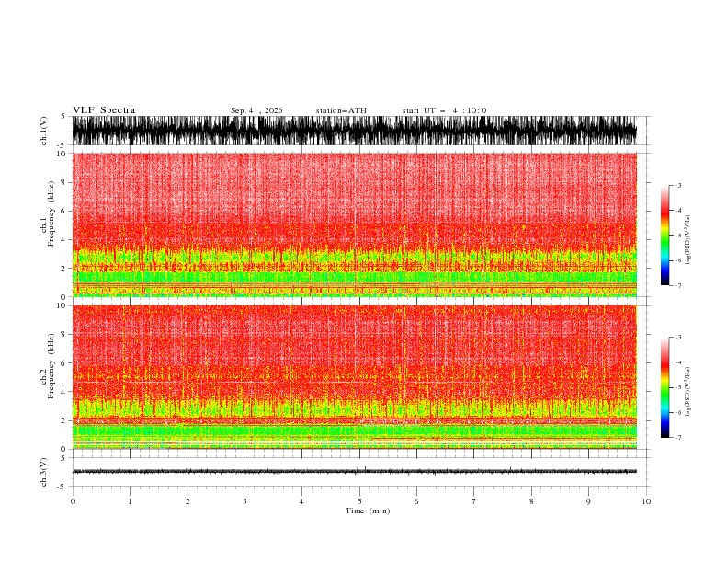Click the VLF Spectra plot title
The width and height of the screenshot is (728, 563).
(104, 110)
